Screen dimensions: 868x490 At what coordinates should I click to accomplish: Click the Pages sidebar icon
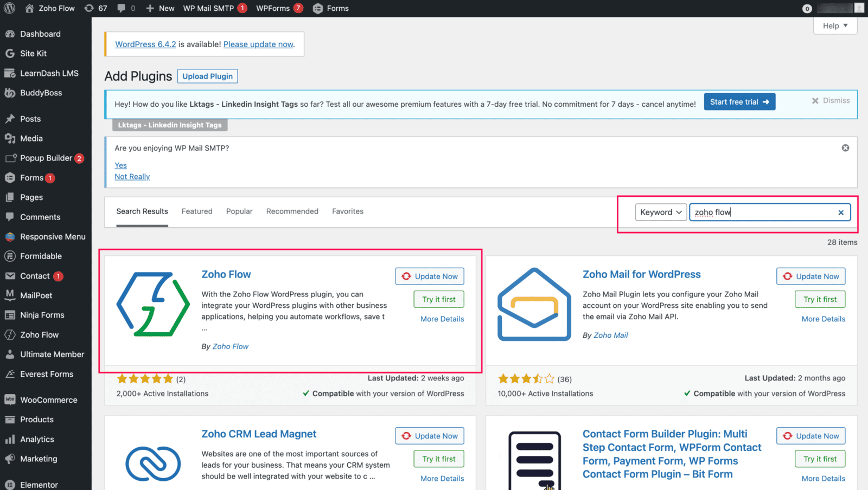tap(10, 197)
